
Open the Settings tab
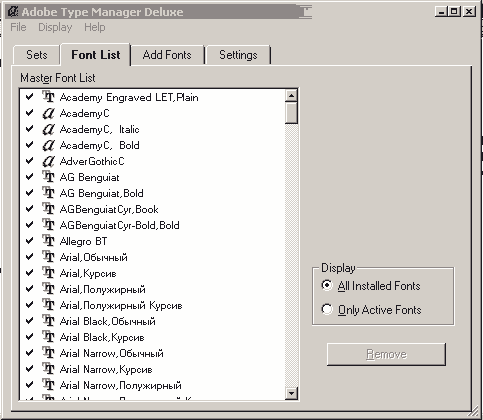pyautogui.click(x=238, y=55)
